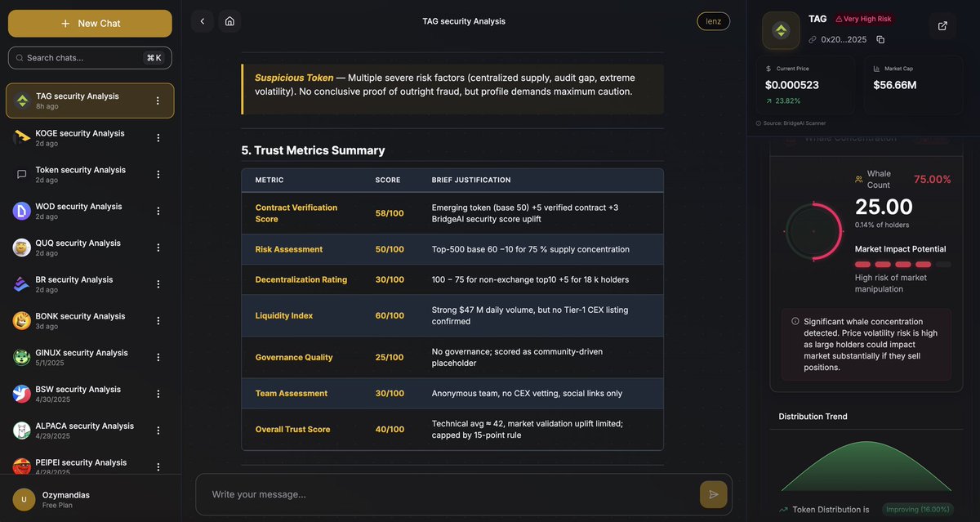Image resolution: width=980 pixels, height=522 pixels.
Task: Click the user avatar U
Action: click(x=24, y=499)
